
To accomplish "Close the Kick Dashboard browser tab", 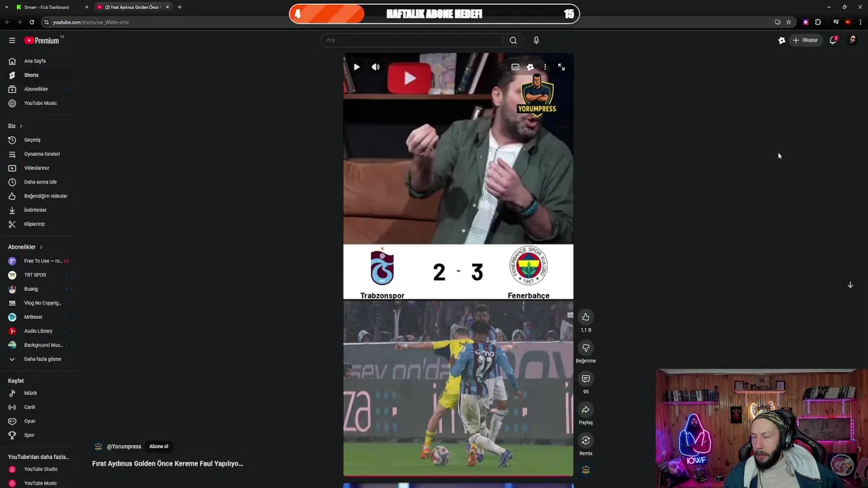I will pos(87,7).
